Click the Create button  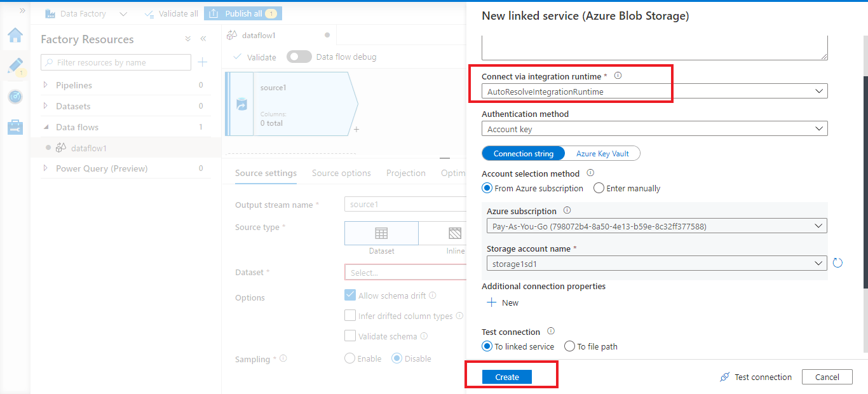(507, 377)
